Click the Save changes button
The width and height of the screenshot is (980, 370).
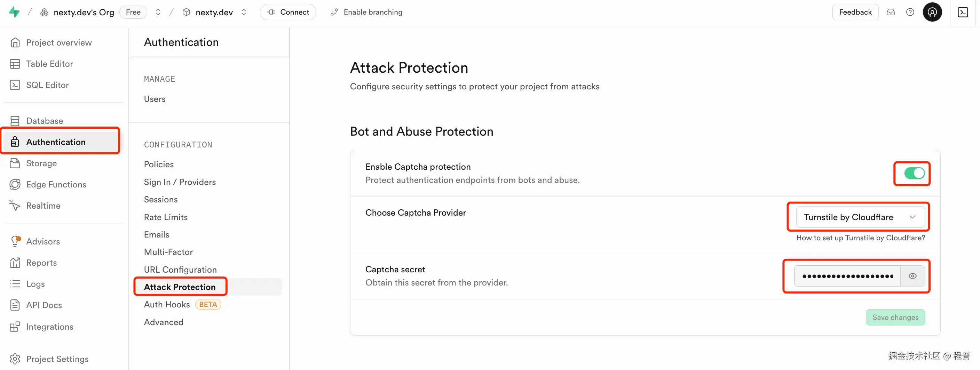(895, 317)
